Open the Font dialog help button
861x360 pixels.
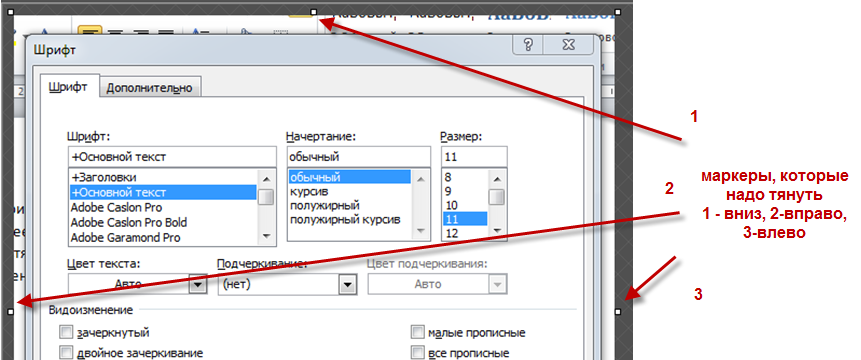point(528,46)
